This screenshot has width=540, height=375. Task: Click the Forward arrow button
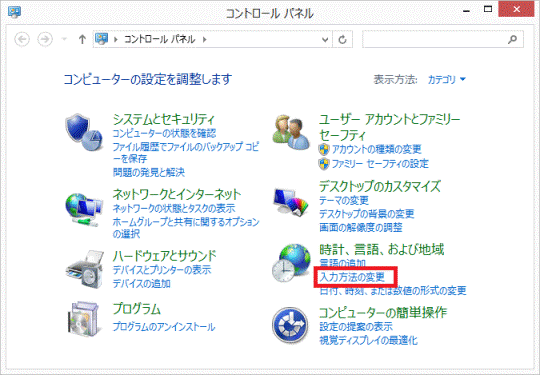pyautogui.click(x=45, y=39)
